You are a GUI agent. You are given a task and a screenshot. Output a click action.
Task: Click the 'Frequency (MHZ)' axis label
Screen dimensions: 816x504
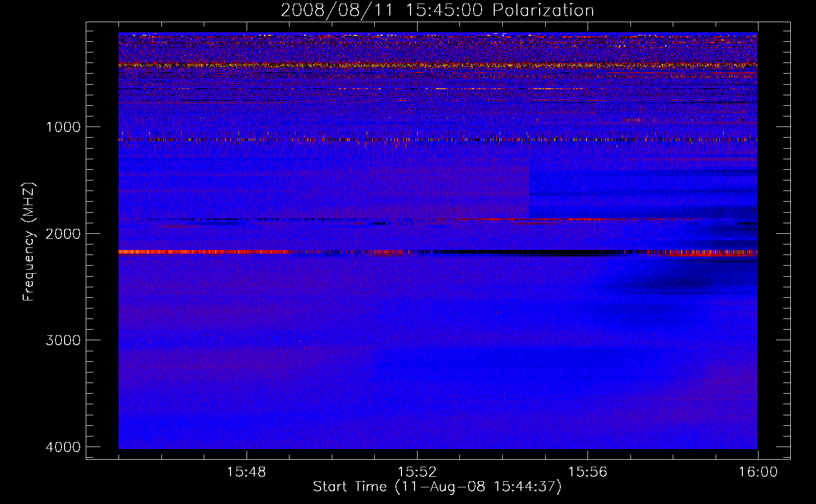(x=29, y=242)
